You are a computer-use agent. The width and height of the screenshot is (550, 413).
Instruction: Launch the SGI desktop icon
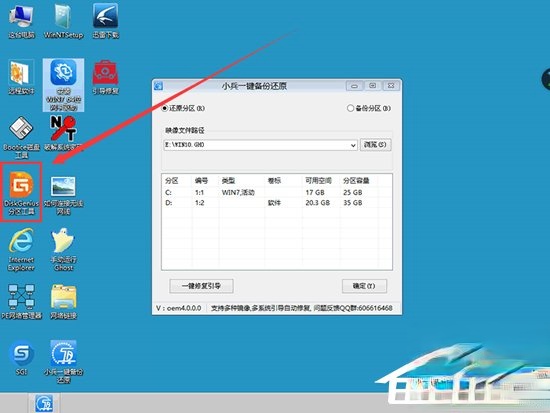(x=21, y=358)
